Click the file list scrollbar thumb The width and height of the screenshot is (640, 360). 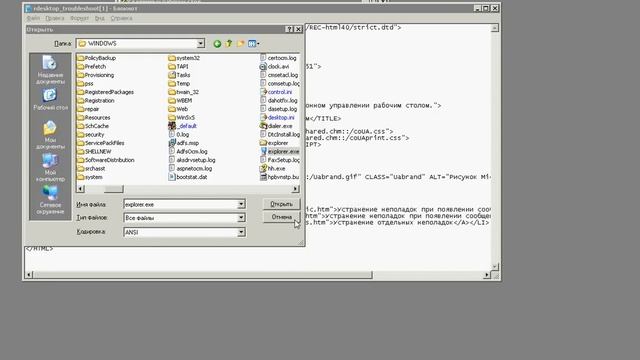click(113, 189)
